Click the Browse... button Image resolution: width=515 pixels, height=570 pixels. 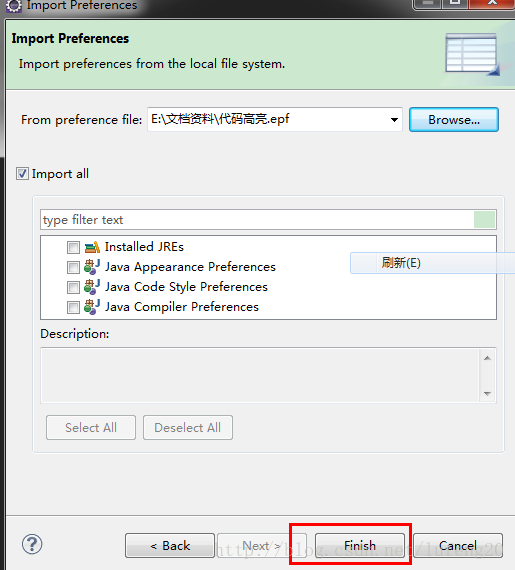coord(454,120)
